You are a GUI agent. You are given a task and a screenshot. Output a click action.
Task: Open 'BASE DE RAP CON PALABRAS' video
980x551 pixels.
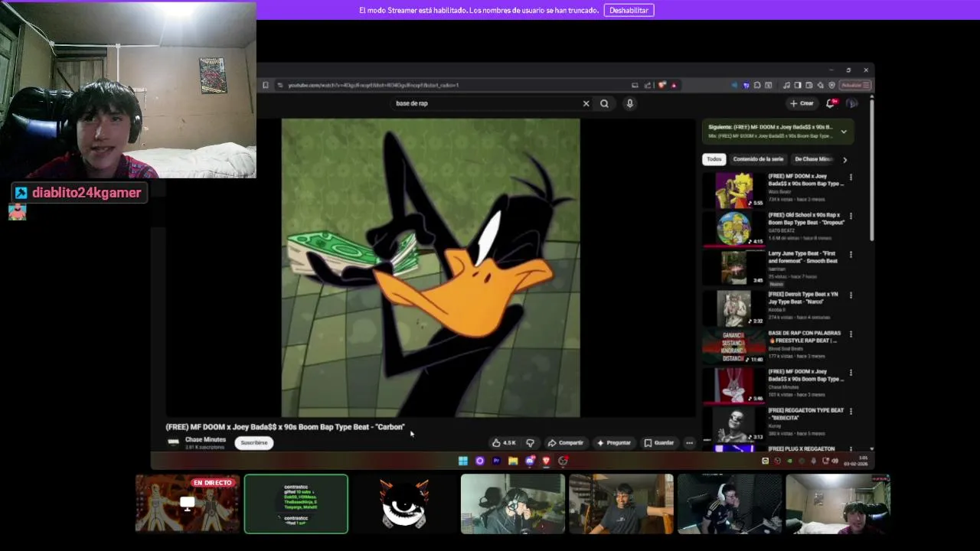(x=804, y=337)
